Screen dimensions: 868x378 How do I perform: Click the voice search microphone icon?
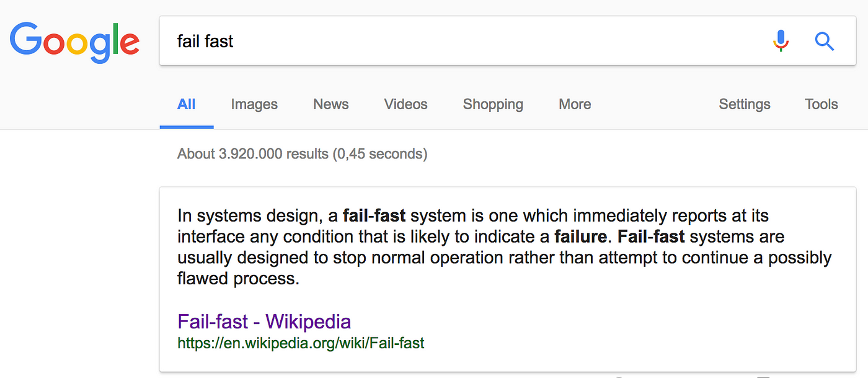click(x=781, y=41)
